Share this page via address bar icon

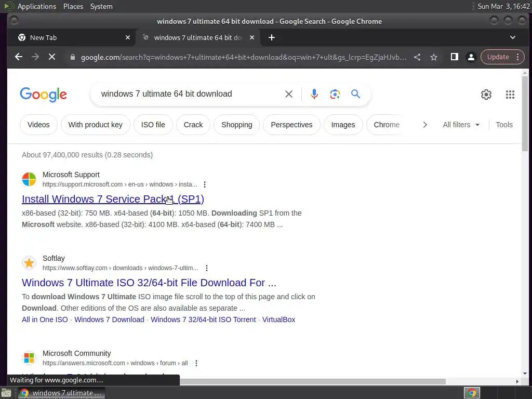[x=417, y=57]
